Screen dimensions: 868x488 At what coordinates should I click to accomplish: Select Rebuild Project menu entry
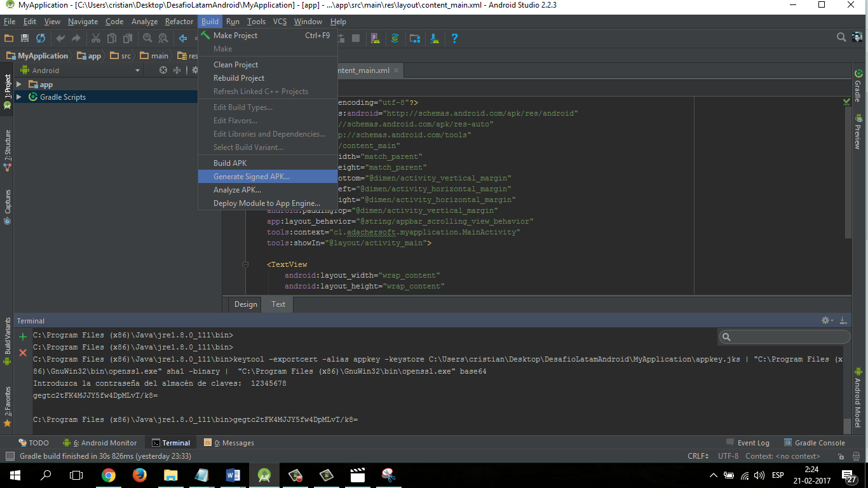(268, 78)
